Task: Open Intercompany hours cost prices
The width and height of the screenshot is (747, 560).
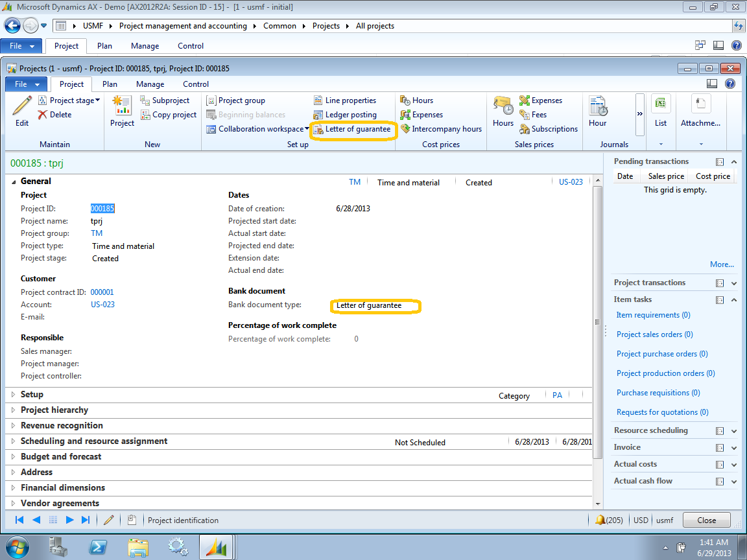Action: tap(441, 129)
